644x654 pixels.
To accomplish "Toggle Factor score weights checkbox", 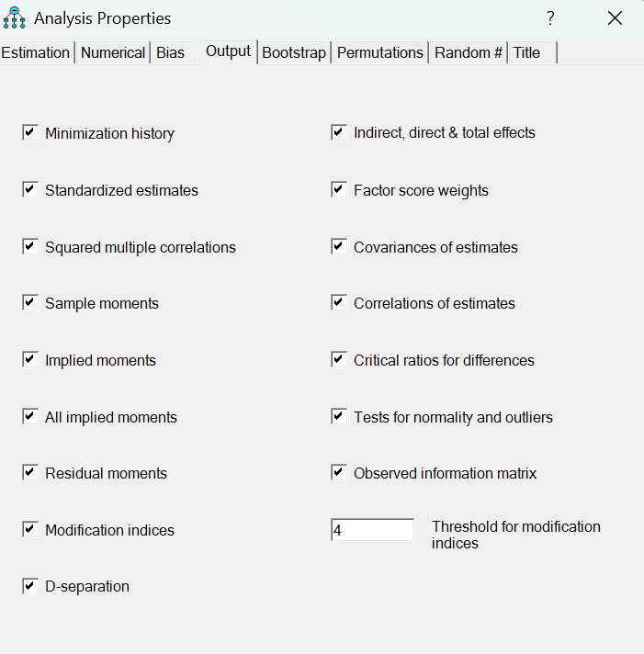I will (x=339, y=190).
